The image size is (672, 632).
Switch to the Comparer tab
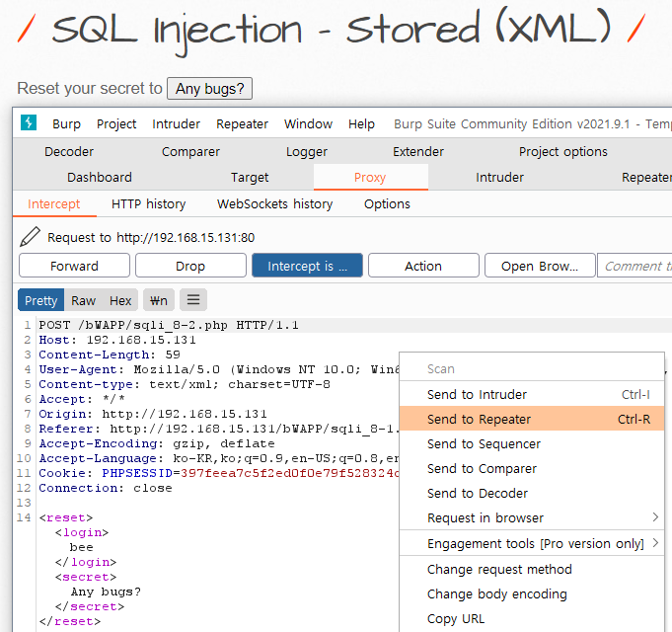[x=190, y=151]
